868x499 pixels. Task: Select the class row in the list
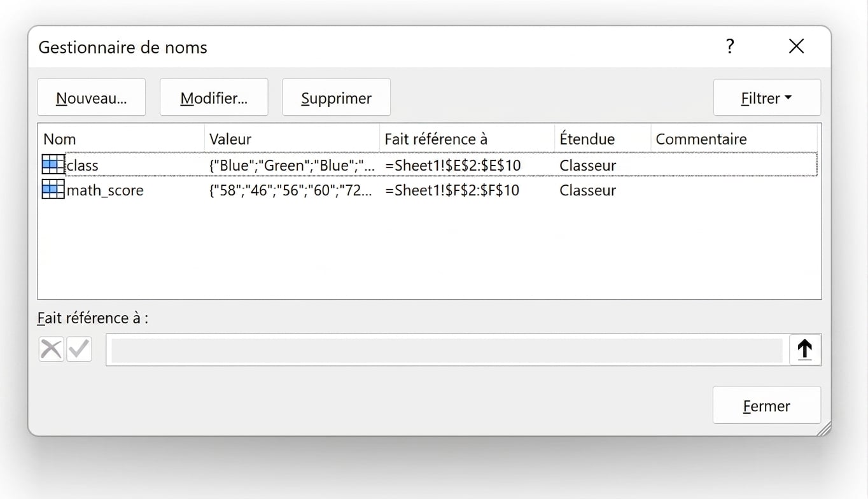tap(428, 165)
